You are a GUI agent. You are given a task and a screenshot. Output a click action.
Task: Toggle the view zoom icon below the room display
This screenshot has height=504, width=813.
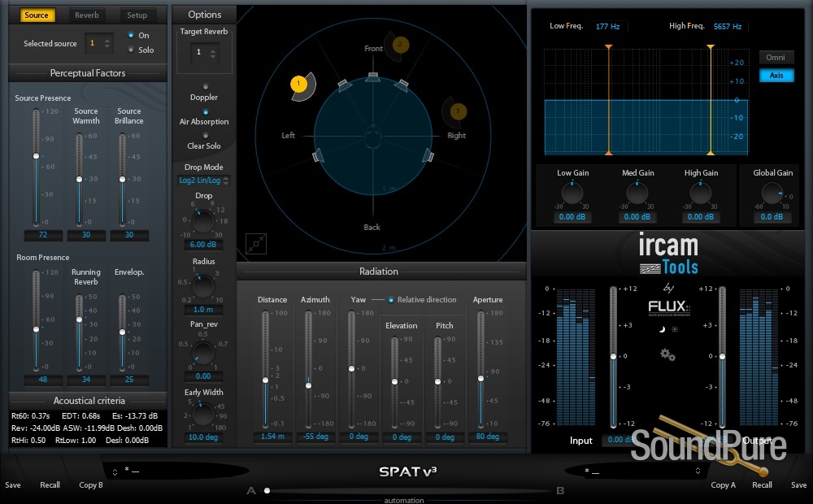click(x=255, y=244)
